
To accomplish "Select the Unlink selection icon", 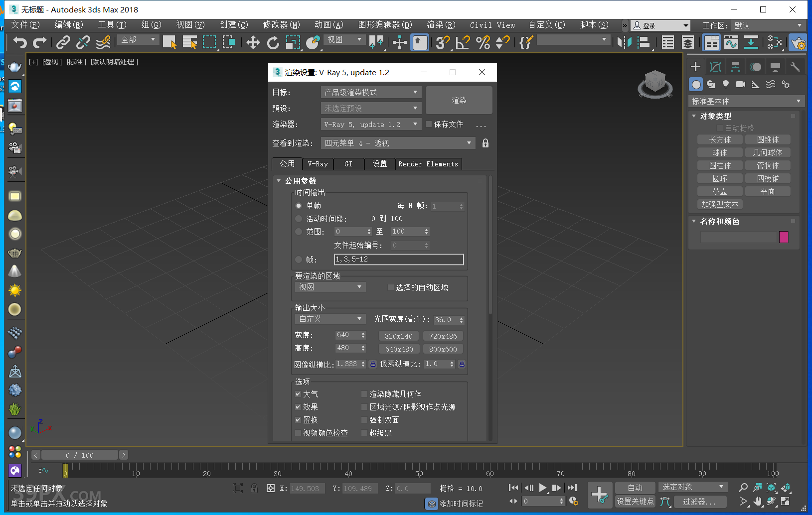I will [83, 43].
